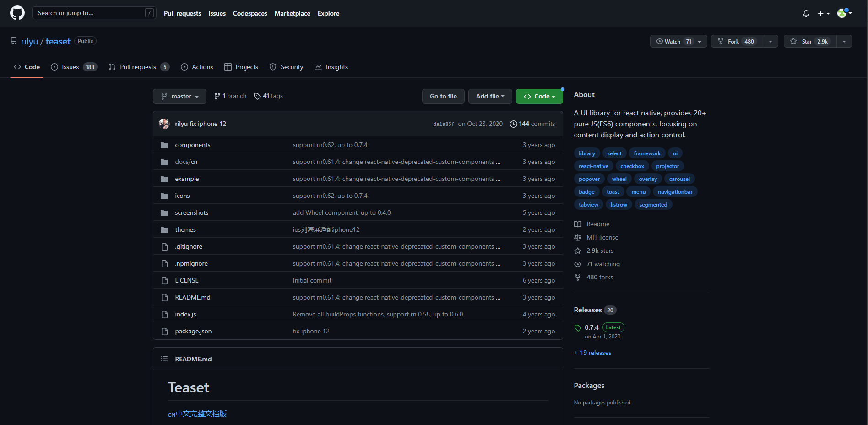868x425 pixels.
Task: Open the Projects tab
Action: click(241, 67)
